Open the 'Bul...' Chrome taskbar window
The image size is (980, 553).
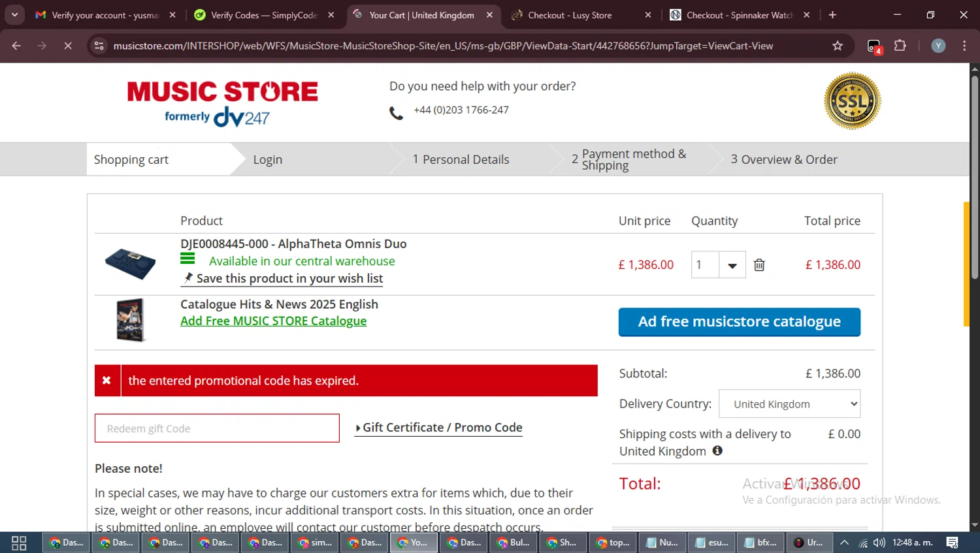coord(513,543)
